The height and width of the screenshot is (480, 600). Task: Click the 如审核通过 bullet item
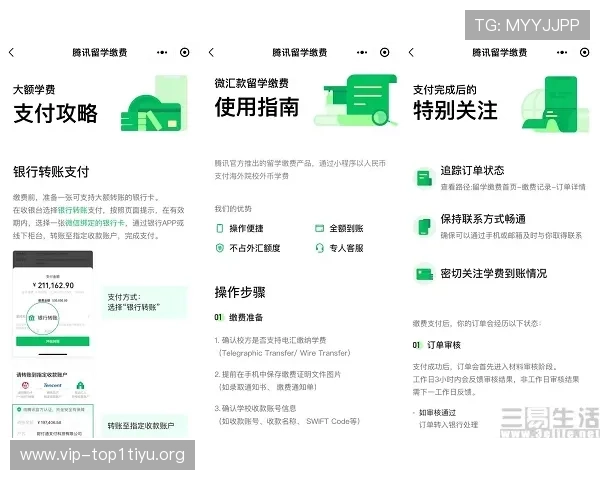click(437, 413)
